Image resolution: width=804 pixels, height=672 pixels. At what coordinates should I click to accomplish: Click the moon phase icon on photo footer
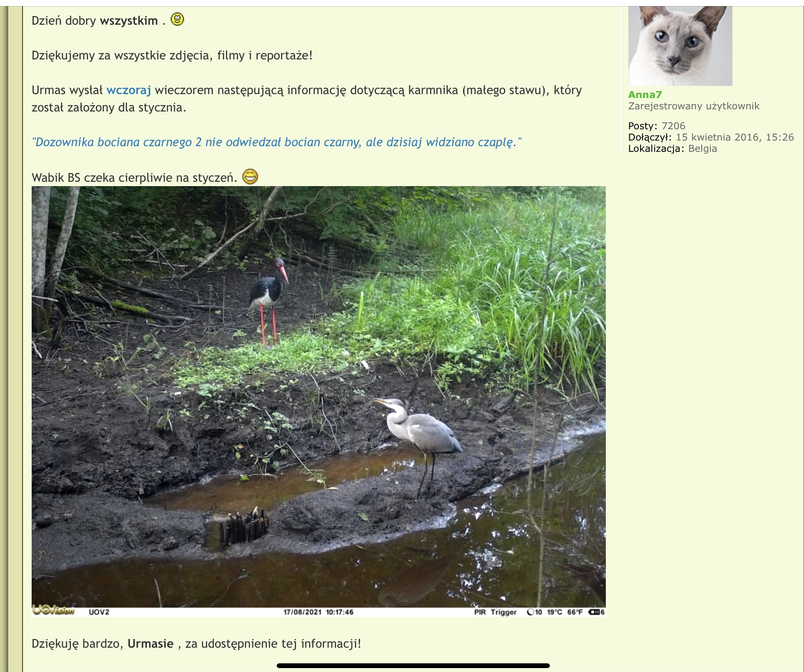click(x=530, y=612)
